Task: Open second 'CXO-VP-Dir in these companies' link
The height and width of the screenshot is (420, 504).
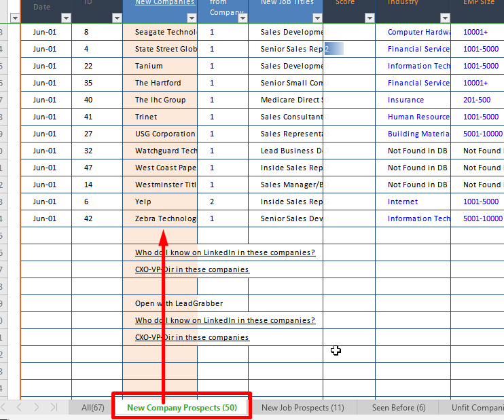Action: coord(192,337)
